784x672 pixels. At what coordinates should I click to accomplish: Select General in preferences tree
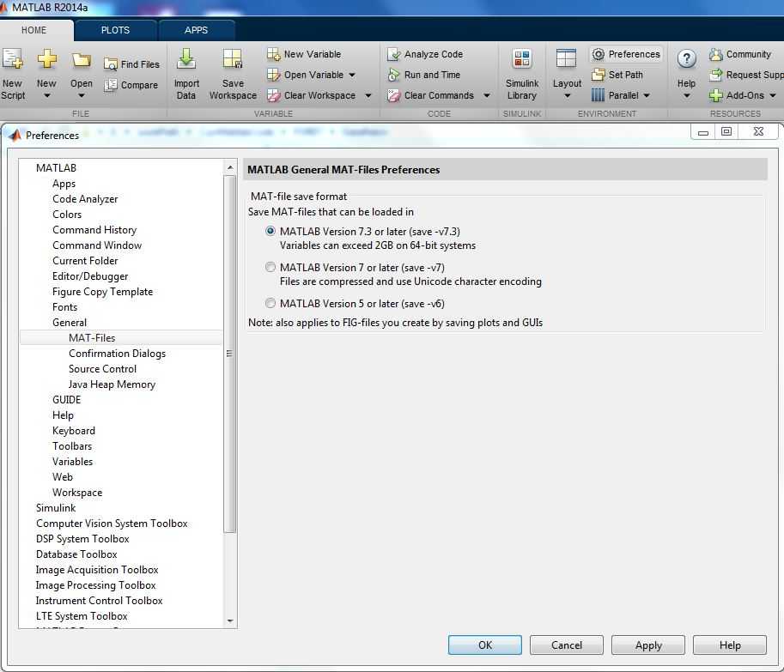click(70, 322)
